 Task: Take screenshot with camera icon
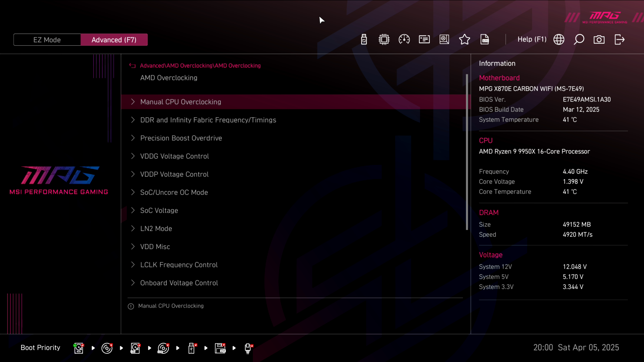[599, 40]
